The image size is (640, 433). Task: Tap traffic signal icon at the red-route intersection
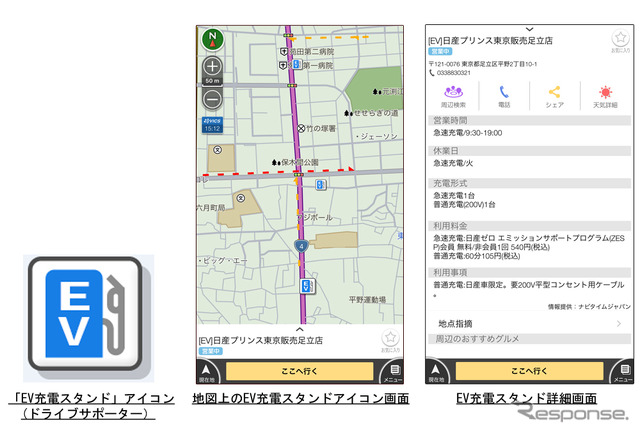coord(298,175)
